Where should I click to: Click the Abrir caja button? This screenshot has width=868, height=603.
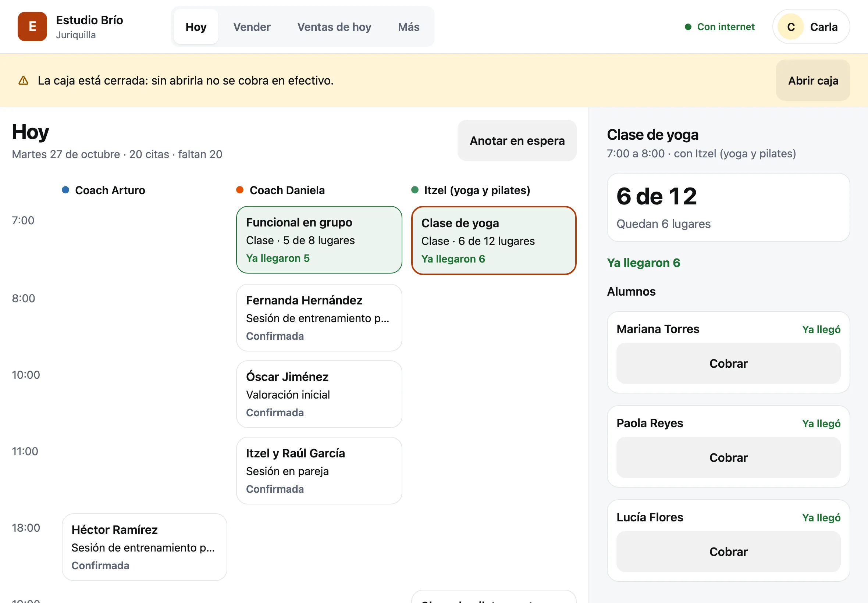pyautogui.click(x=813, y=81)
